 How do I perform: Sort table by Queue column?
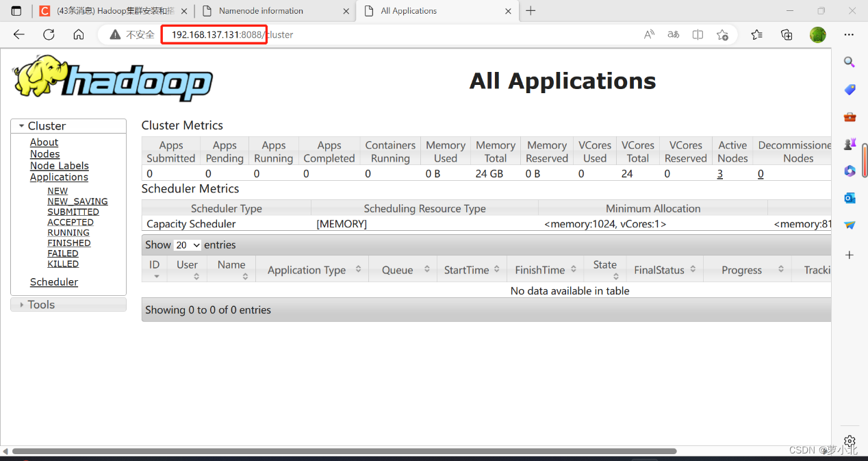(403, 269)
